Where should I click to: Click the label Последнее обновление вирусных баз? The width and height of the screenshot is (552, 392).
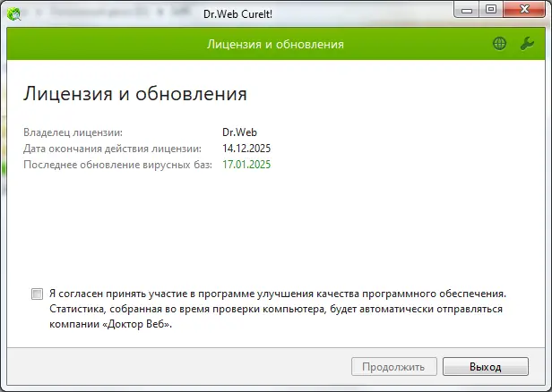pyautogui.click(x=117, y=165)
